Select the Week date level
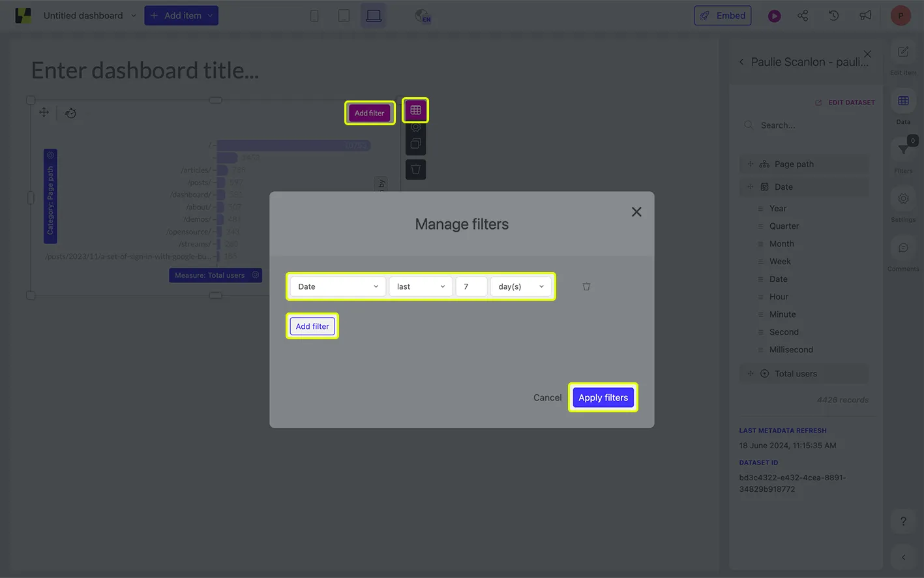 tap(780, 261)
